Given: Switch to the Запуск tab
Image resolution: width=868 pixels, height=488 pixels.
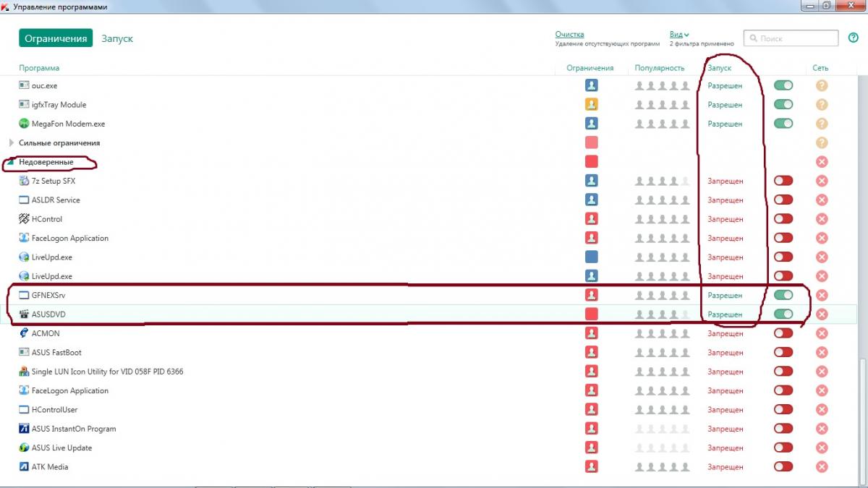Looking at the screenshot, I should coord(117,38).
